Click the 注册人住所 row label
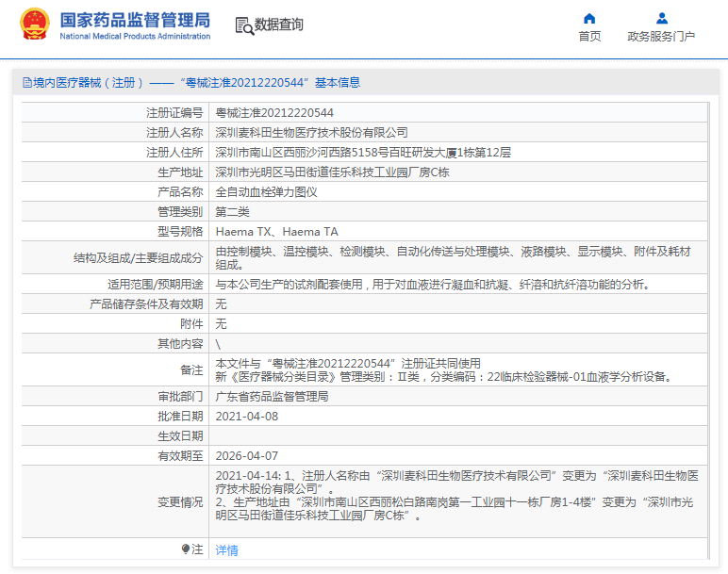 point(174,153)
